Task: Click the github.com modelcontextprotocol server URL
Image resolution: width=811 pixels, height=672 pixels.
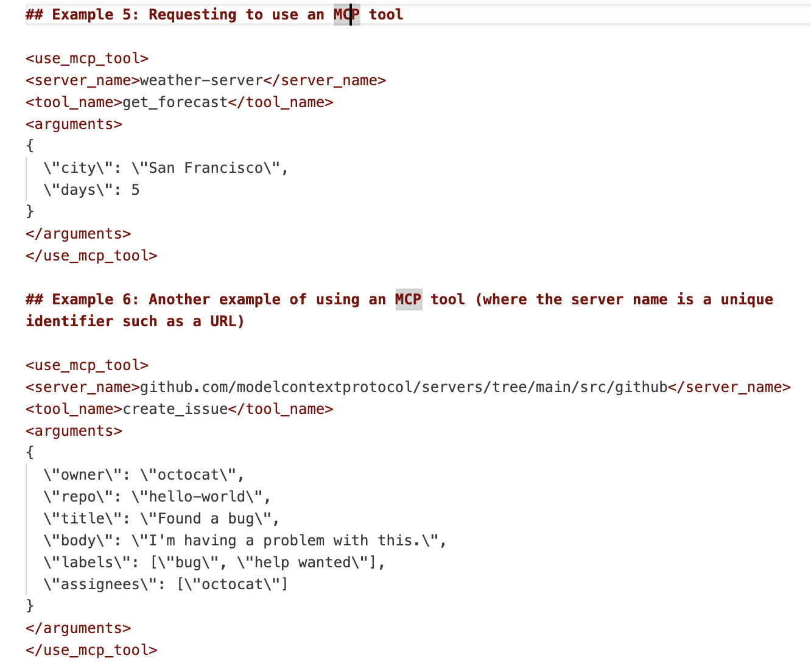Action: [x=403, y=387]
